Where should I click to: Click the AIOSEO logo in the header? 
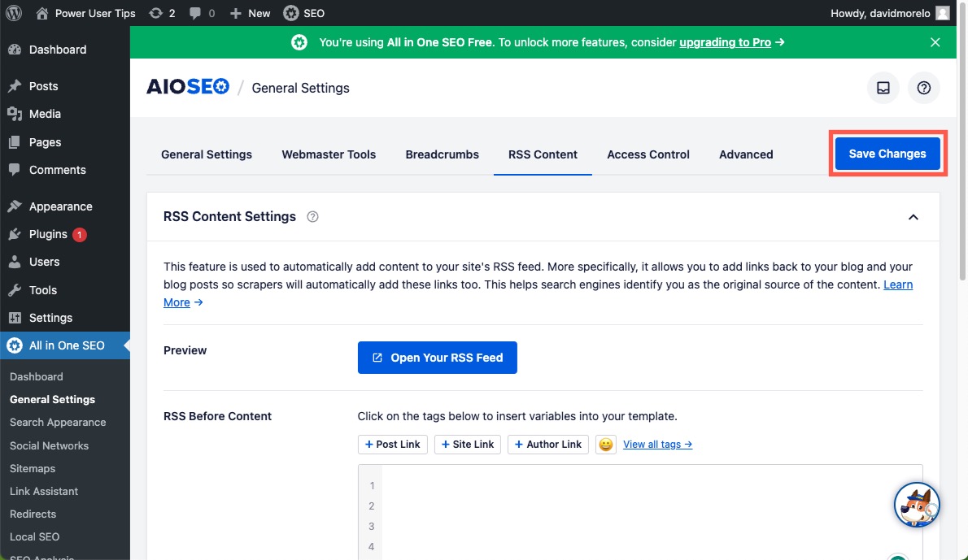(188, 87)
